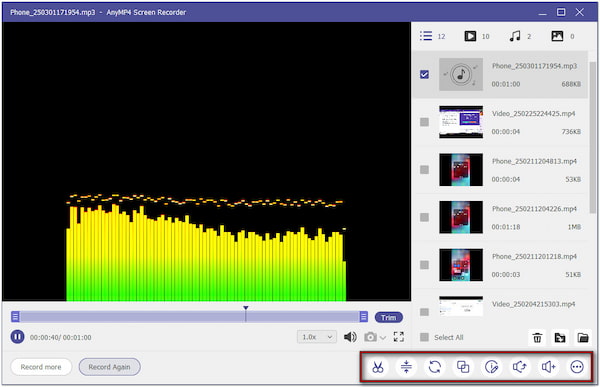Select the Phone_250211204813.mp4 thumbnail
Image resolution: width=600 pixels, height=387 pixels.
click(x=461, y=170)
